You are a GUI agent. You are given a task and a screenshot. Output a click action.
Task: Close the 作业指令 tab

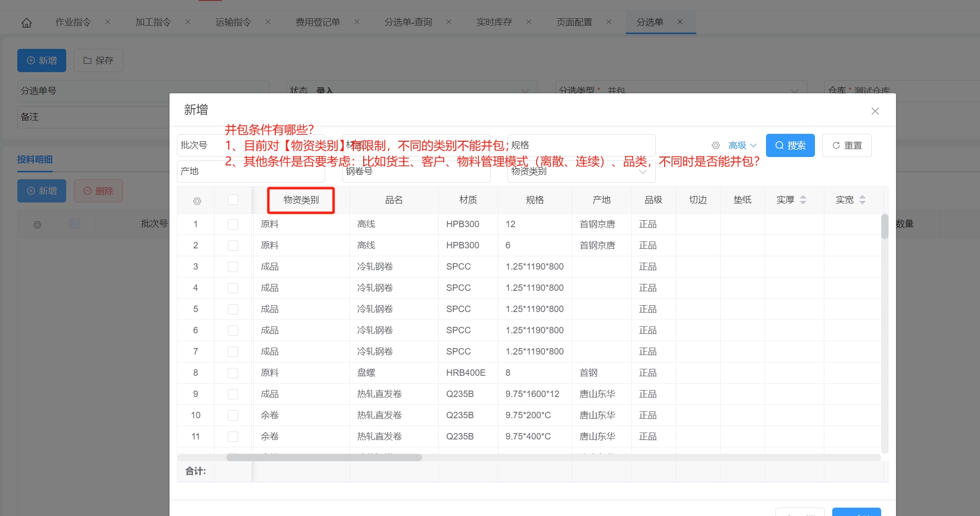pyautogui.click(x=108, y=22)
